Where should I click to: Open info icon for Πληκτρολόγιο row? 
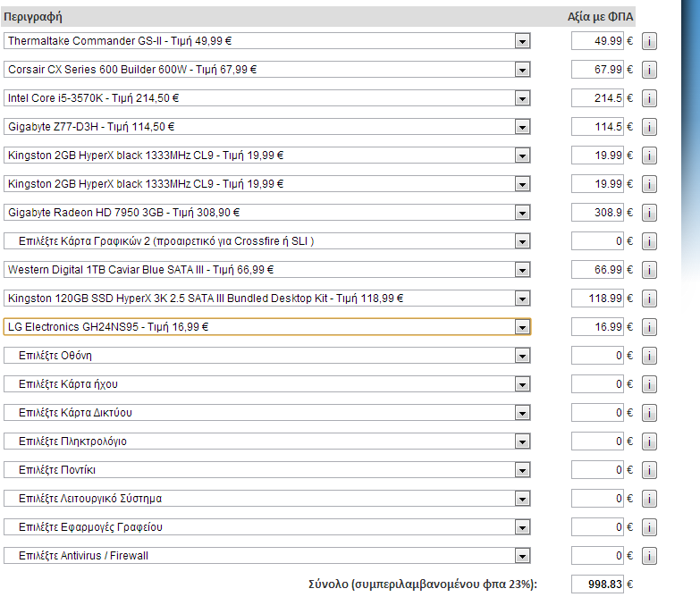pos(649,441)
